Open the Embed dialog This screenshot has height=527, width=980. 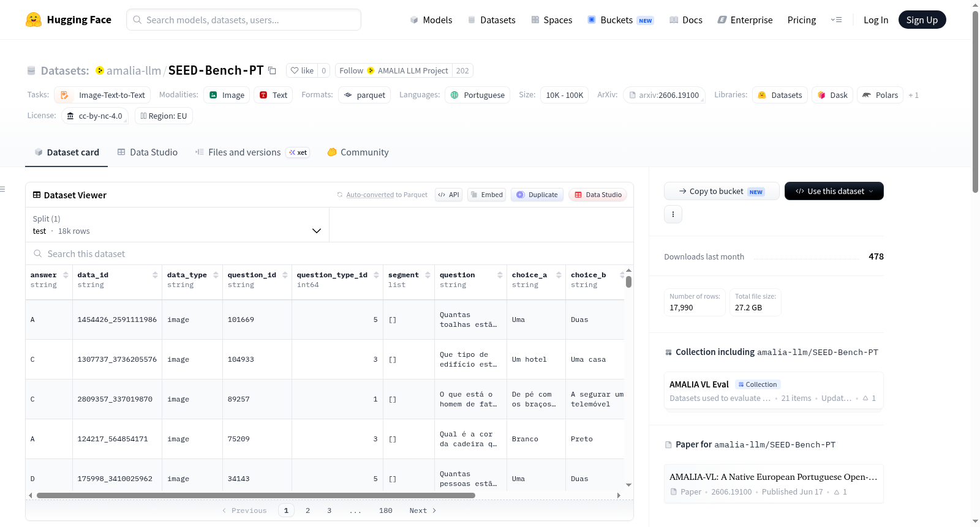point(486,195)
